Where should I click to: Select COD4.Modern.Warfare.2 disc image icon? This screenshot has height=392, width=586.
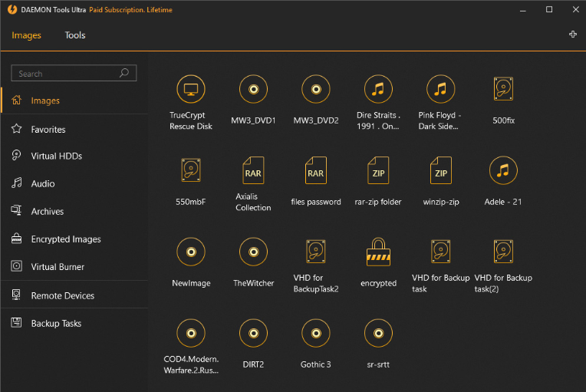pos(191,333)
